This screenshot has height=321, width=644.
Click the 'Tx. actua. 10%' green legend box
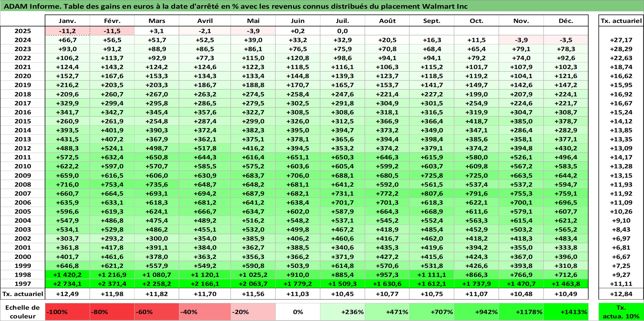[x=621, y=312]
